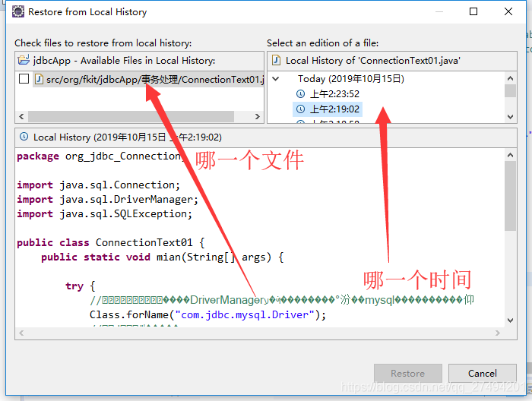Click the 'import java.sql.SQLException;' line
The image size is (532, 401).
pos(105,214)
